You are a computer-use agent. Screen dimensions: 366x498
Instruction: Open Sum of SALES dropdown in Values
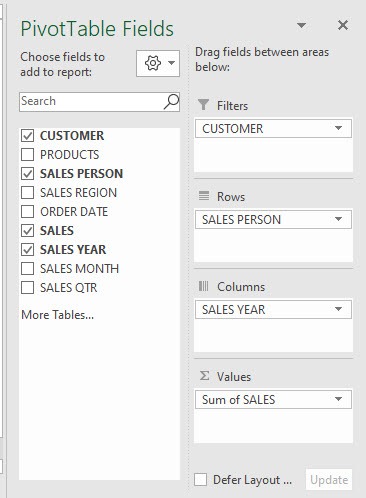tap(338, 399)
